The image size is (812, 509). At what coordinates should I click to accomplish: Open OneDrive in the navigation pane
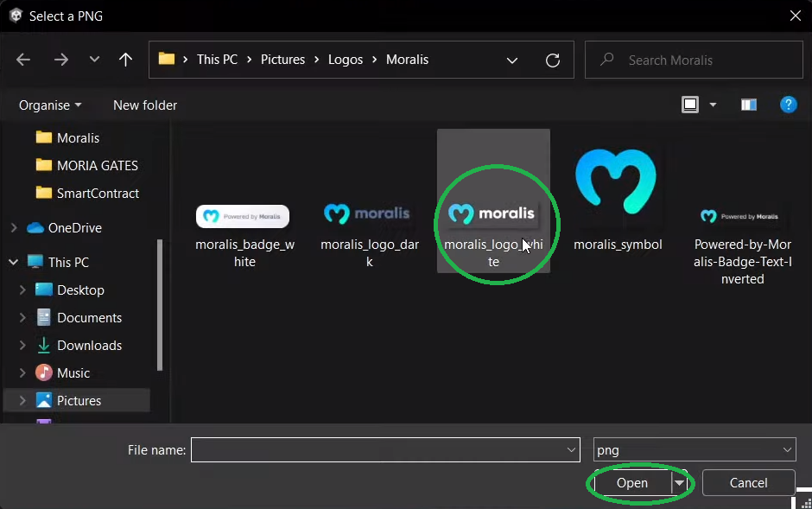(x=64, y=228)
